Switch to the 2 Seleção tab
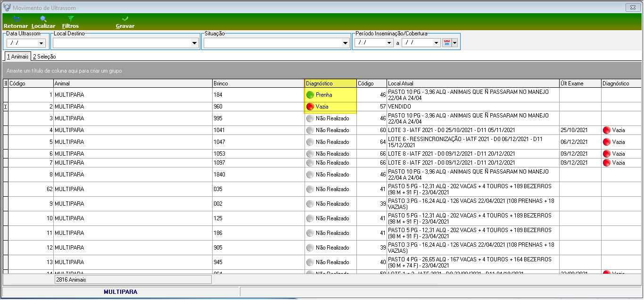644x300 pixels. tap(44, 57)
